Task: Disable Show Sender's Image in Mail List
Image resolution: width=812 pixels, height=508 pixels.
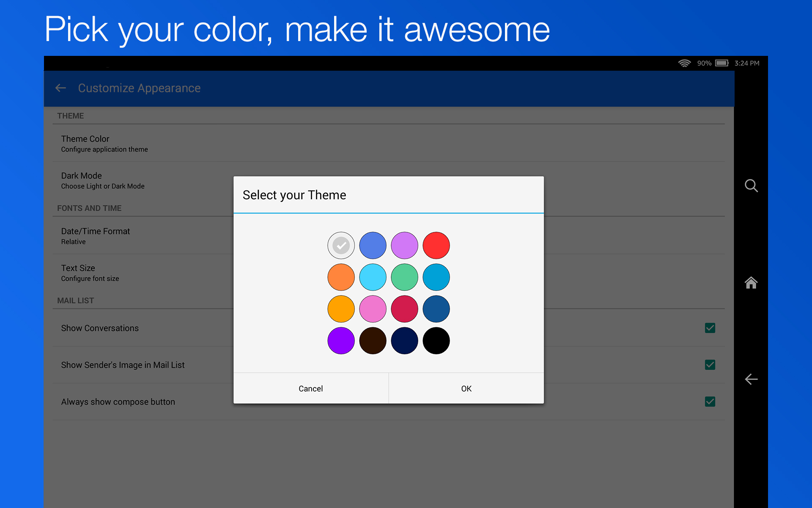Action: (x=710, y=364)
